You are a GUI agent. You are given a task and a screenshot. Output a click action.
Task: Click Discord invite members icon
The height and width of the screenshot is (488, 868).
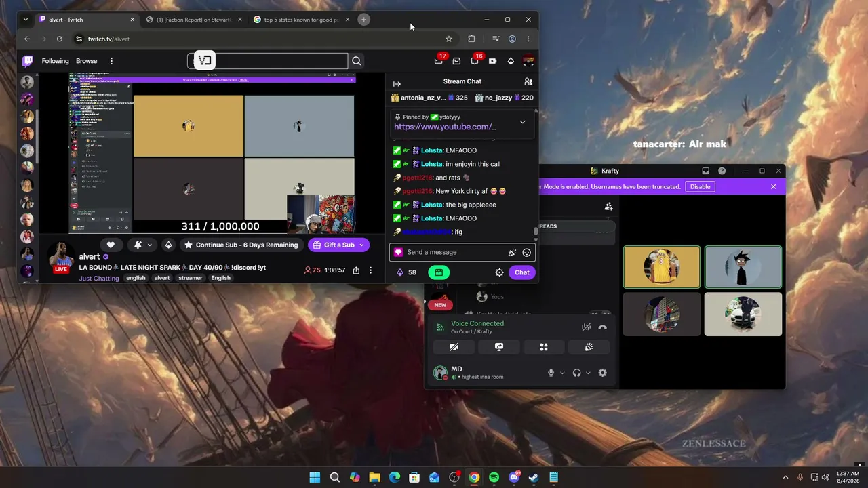point(608,206)
